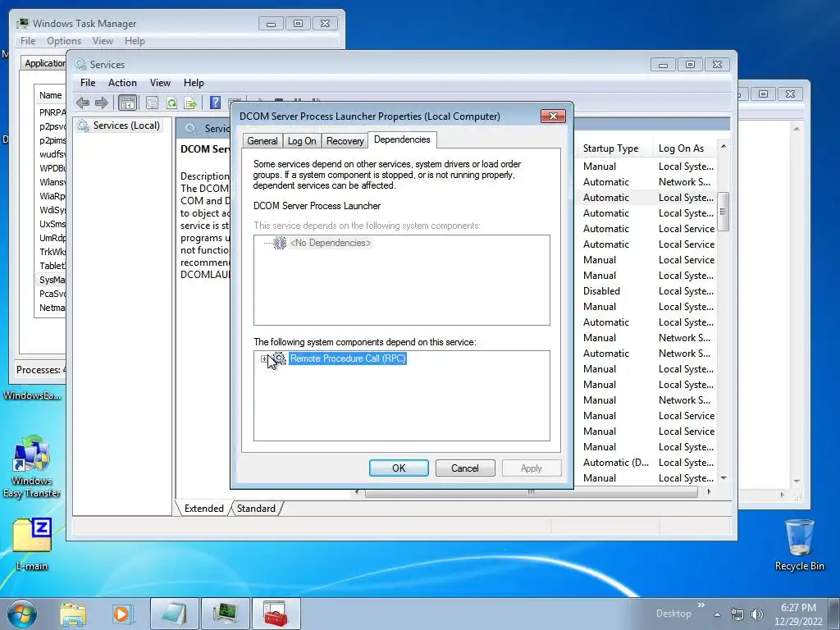Select the Recycle Bin desktop icon

point(799,545)
